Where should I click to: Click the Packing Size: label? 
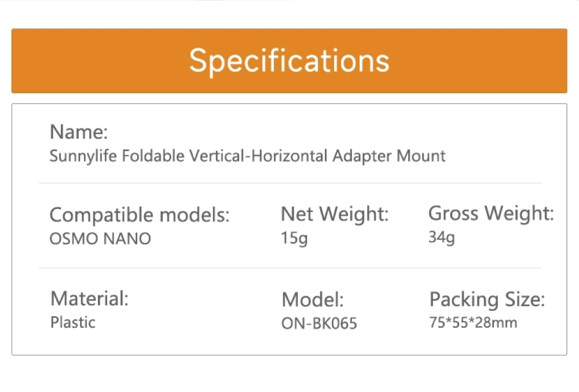point(487,299)
